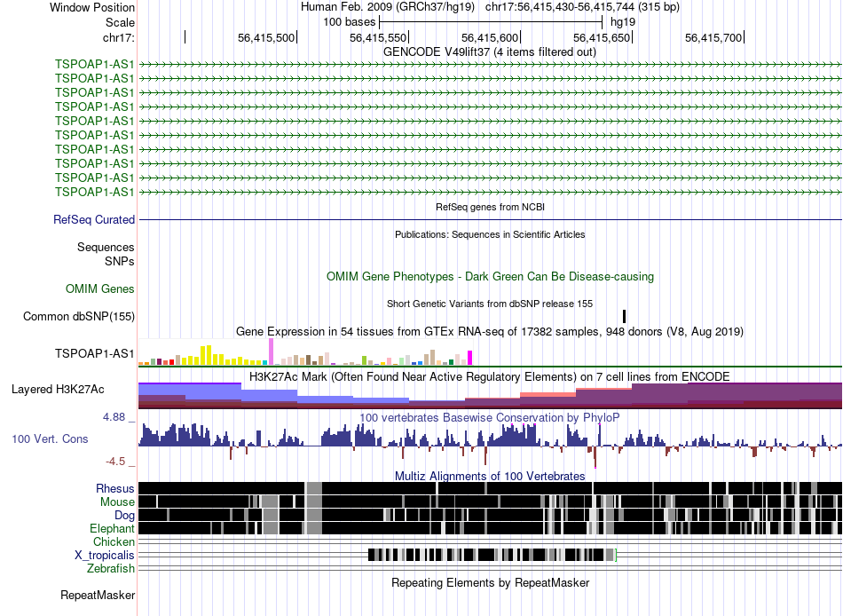This screenshot has height=616, width=843.
Task: Click the magenta last bar of GTEx chart
Action: (x=470, y=358)
